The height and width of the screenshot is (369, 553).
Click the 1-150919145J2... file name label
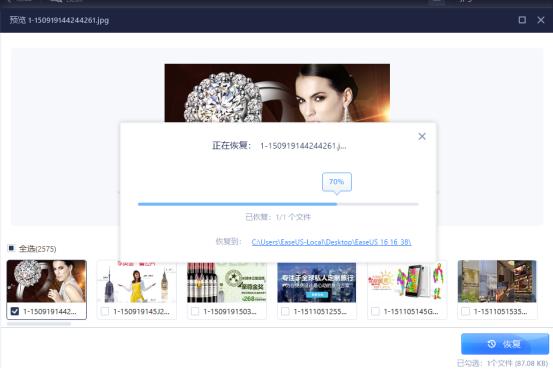tap(141, 311)
